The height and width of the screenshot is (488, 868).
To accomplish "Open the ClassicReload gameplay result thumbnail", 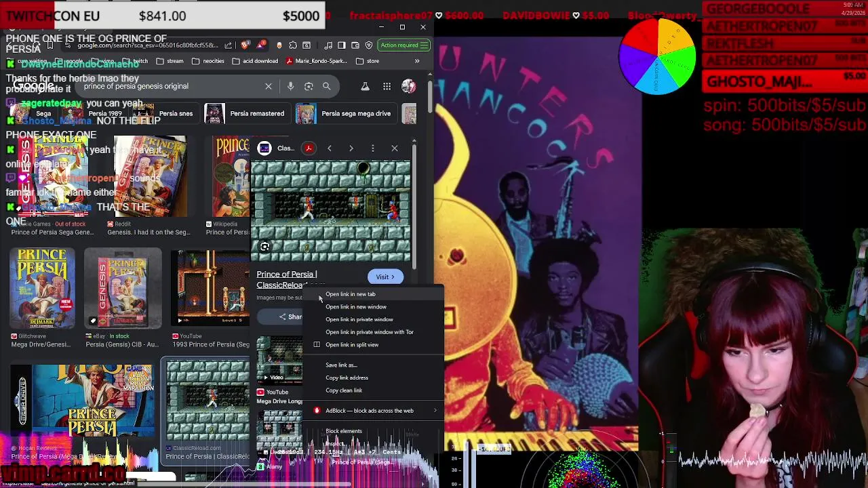I will coord(208,401).
